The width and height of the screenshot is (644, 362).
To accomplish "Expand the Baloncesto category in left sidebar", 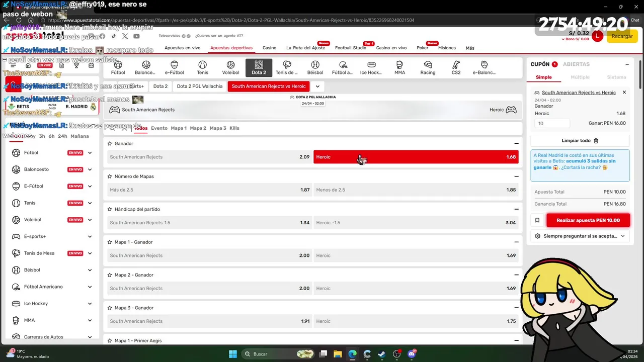I will click(x=90, y=169).
